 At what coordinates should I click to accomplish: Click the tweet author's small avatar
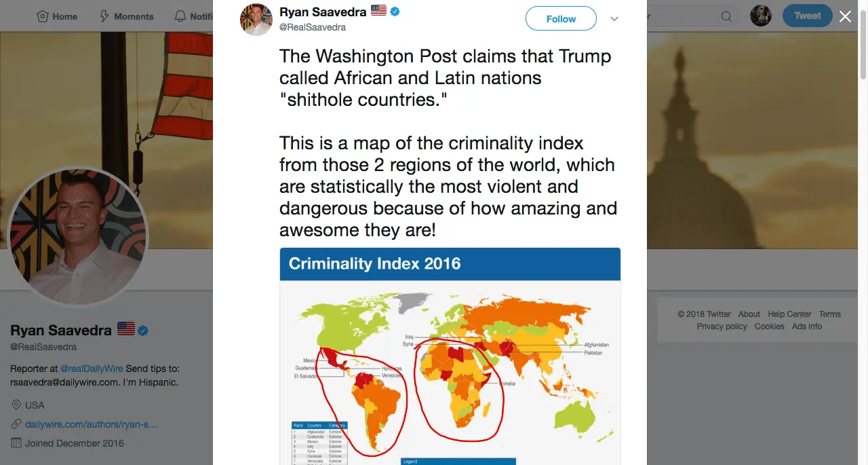[x=256, y=19]
